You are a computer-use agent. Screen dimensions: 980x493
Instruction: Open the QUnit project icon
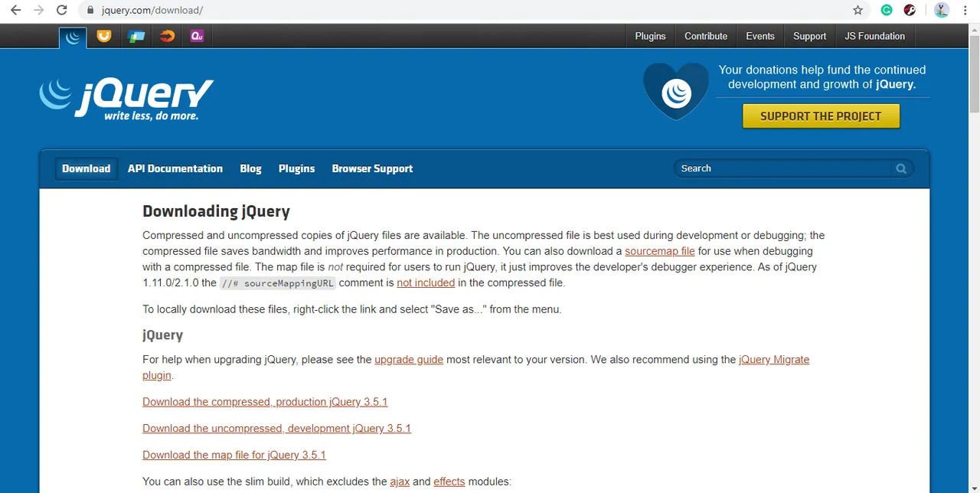point(197,36)
